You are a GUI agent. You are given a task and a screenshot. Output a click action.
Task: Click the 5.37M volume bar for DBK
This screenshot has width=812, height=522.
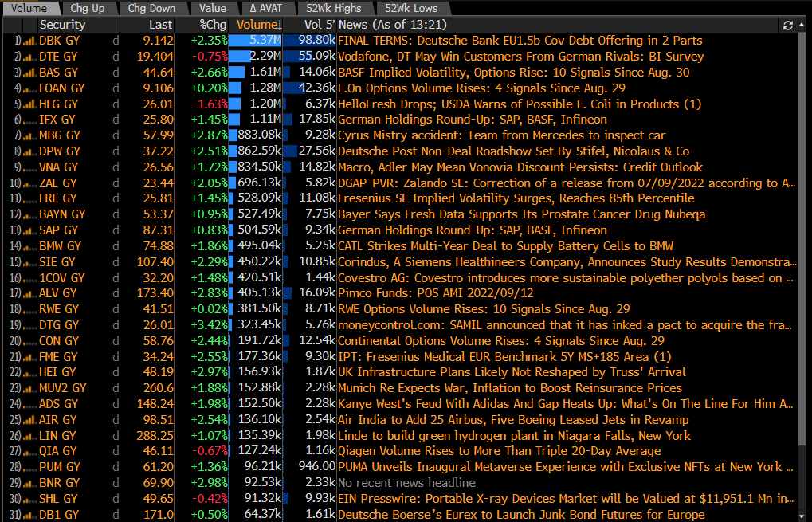coord(255,41)
